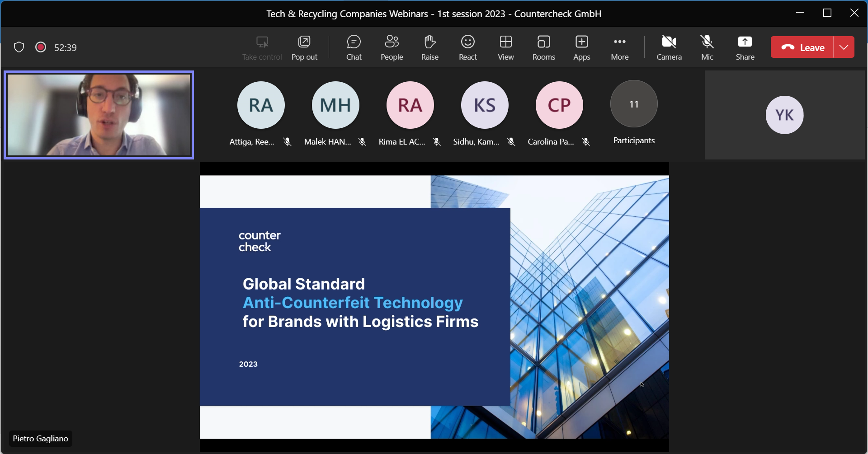
Task: Open the Rooms breakout icon
Action: 543,47
